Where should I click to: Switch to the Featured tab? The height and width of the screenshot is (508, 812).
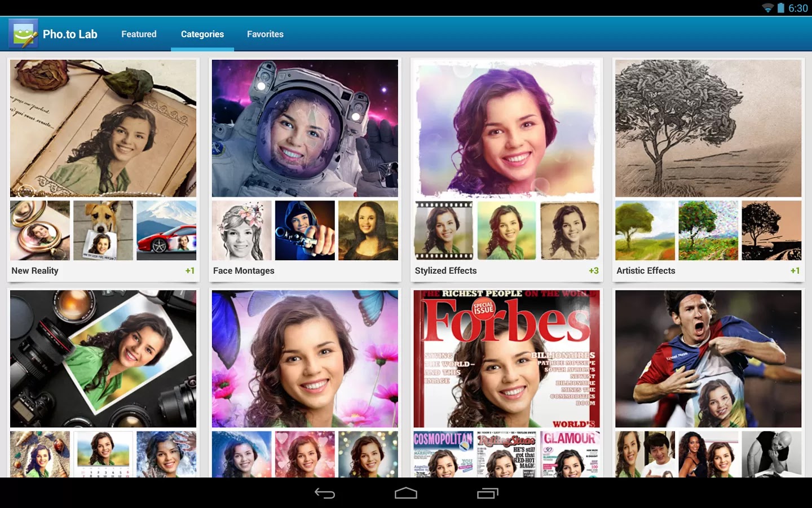139,34
